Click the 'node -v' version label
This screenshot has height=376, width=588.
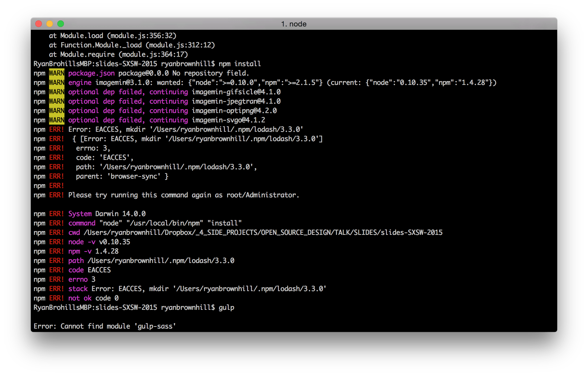click(x=82, y=242)
